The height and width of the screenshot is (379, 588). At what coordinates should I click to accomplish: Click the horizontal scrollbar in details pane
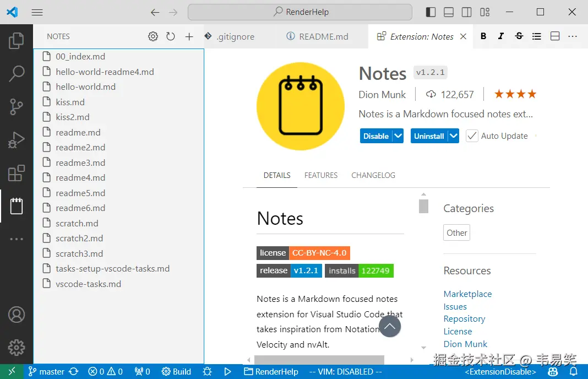(x=319, y=360)
